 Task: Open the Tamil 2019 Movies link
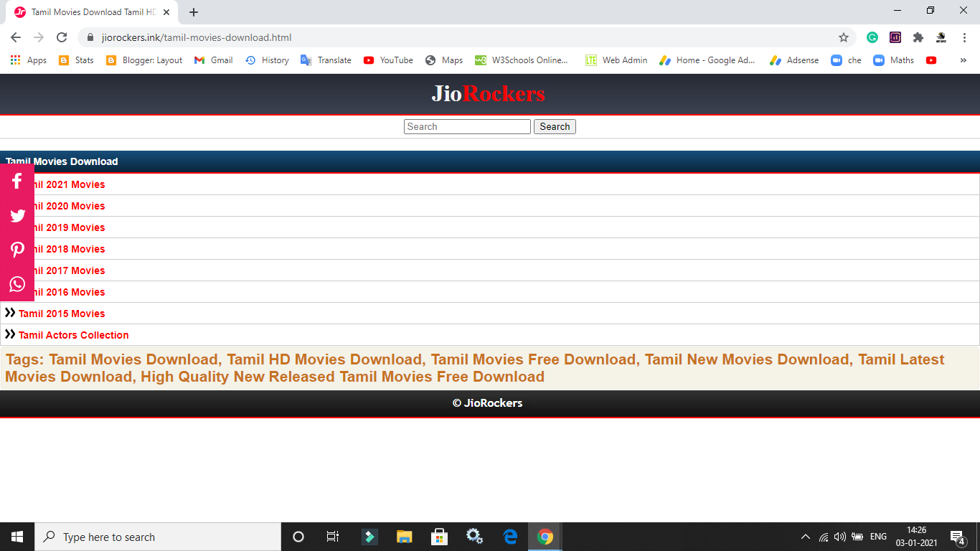(70, 227)
